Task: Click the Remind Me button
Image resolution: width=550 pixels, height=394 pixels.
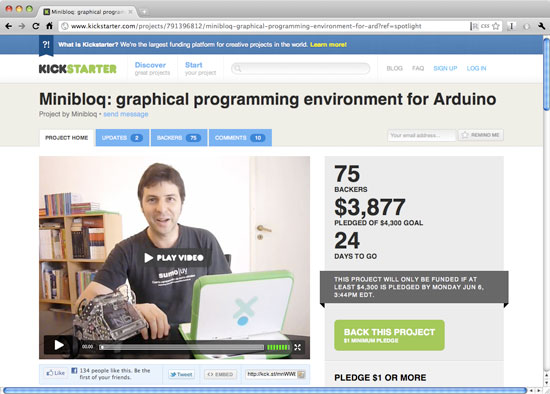Action: point(481,135)
